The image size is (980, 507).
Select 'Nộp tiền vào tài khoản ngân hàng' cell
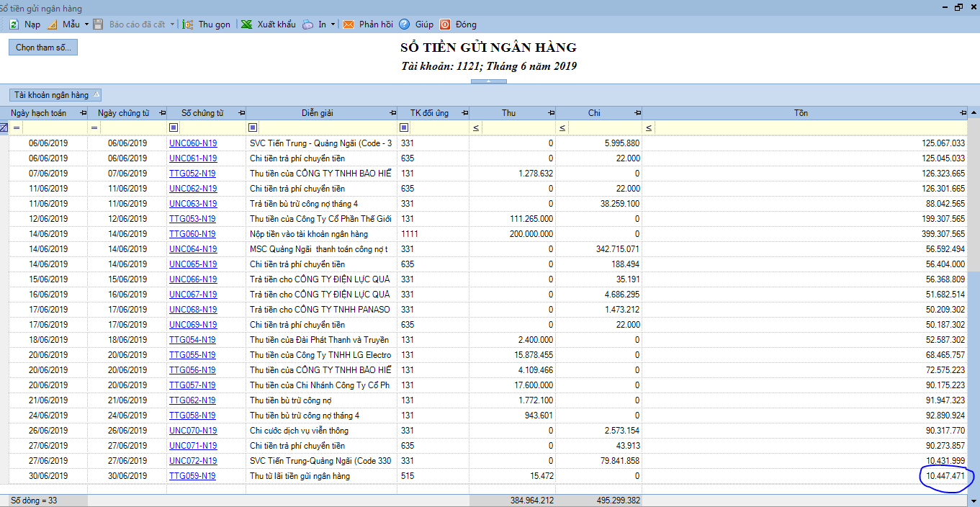321,234
